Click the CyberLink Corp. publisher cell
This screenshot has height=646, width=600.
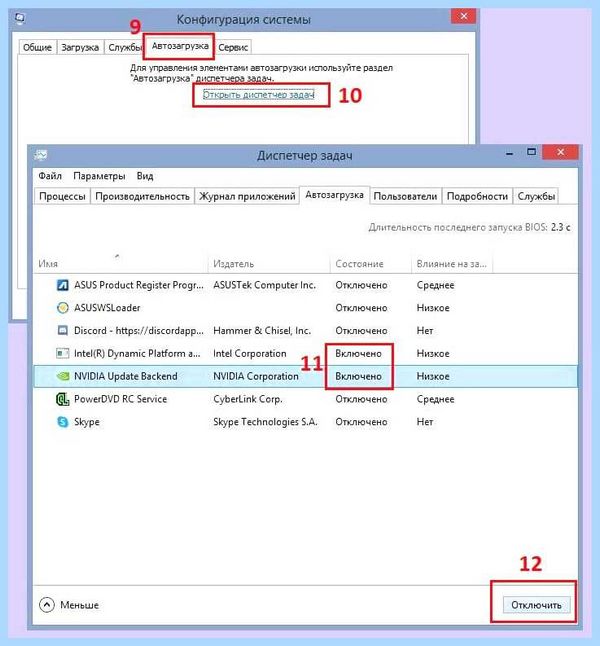[x=248, y=399]
